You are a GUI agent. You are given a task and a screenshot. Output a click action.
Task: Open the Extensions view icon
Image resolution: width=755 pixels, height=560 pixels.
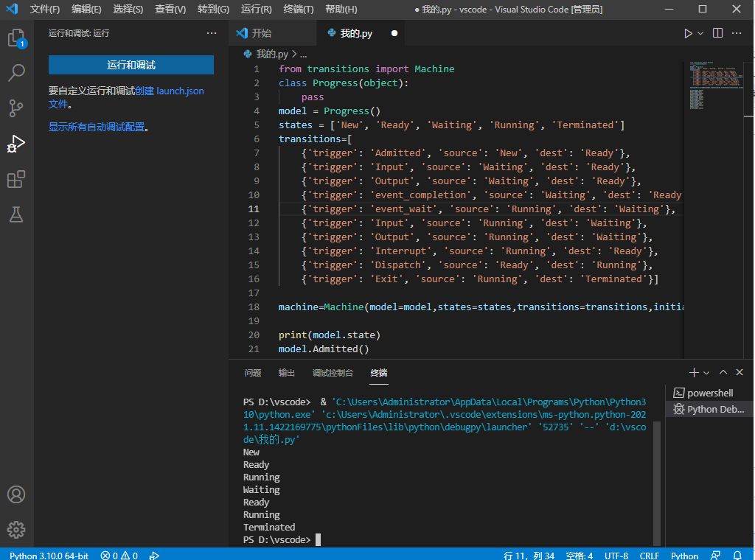point(16,179)
